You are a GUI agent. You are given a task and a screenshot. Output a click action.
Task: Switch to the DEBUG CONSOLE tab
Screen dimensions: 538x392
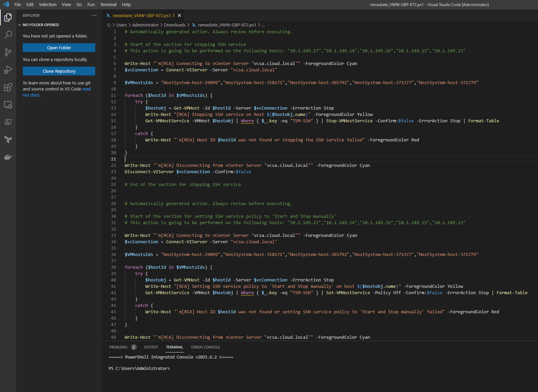coord(205,347)
